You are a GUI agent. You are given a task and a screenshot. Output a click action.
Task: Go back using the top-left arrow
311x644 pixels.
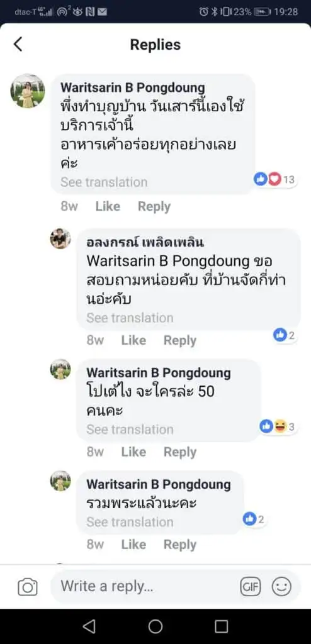(x=18, y=44)
